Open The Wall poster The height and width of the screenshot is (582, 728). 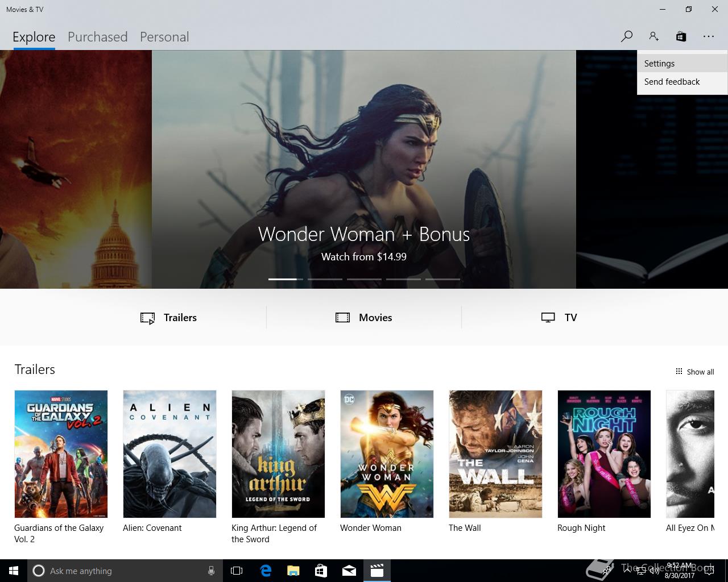click(x=495, y=454)
